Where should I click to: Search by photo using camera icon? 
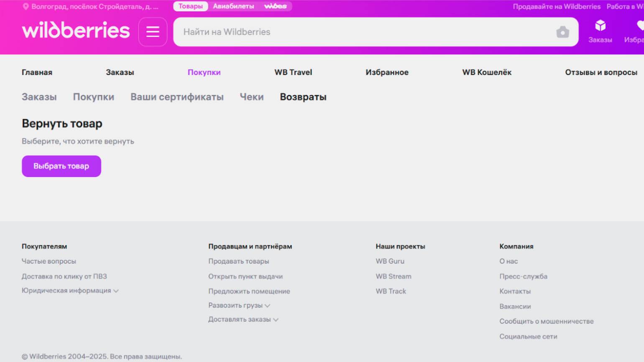(x=562, y=32)
